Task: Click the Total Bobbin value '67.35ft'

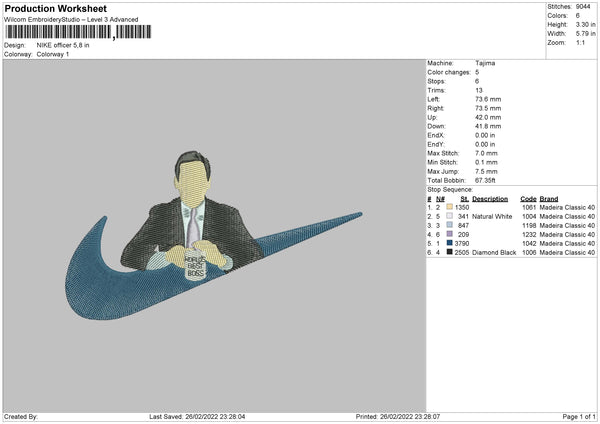Action: click(x=485, y=181)
